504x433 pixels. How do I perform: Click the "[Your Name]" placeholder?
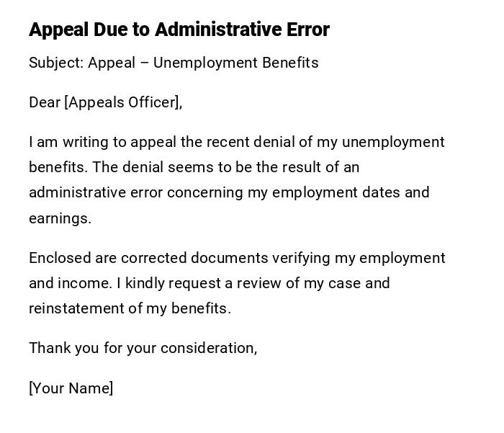click(x=71, y=388)
